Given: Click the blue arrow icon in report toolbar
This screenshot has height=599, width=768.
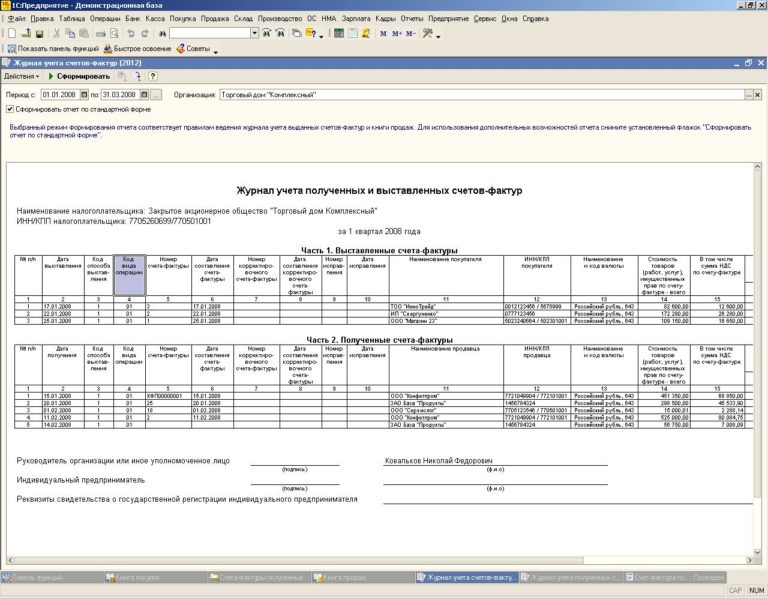Looking at the screenshot, I should tap(138, 76).
